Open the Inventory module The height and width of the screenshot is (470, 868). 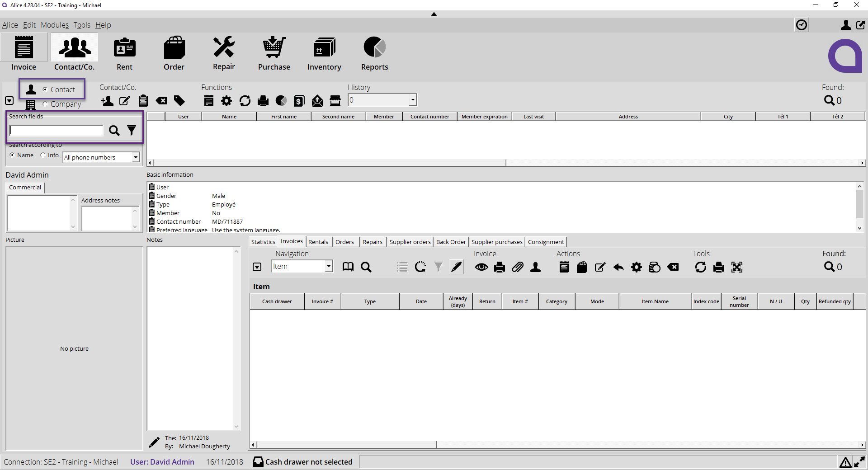324,53
